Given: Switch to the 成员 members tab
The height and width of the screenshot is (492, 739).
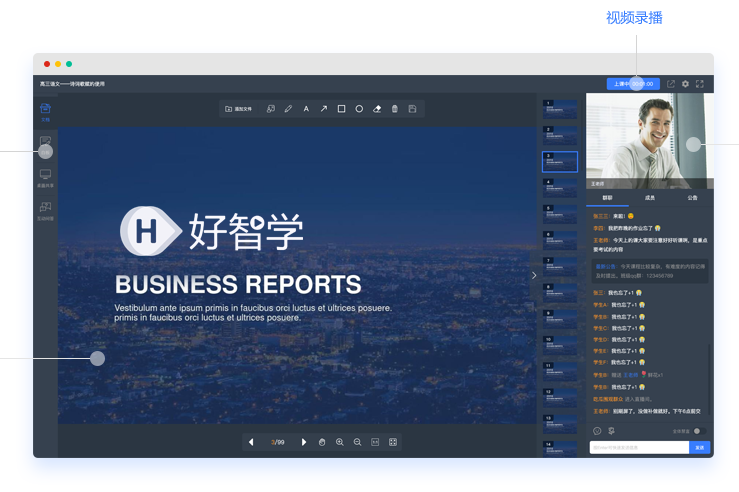Looking at the screenshot, I should click(x=650, y=198).
